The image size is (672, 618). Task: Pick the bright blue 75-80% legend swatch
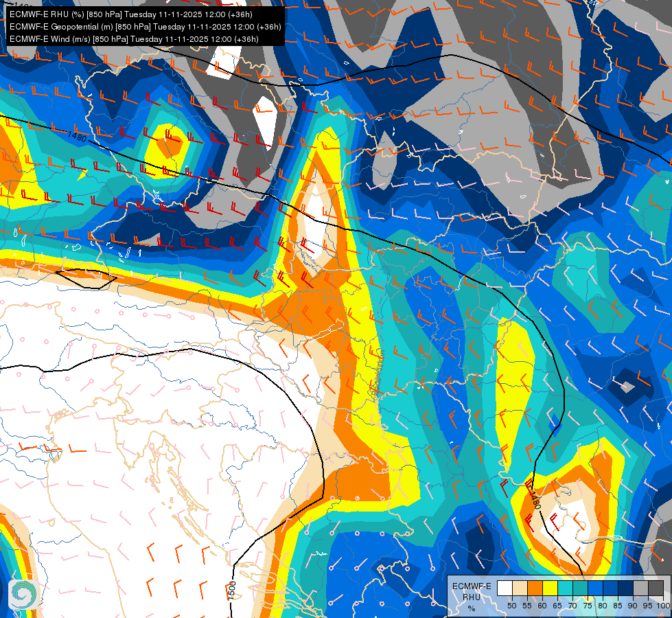click(595, 588)
